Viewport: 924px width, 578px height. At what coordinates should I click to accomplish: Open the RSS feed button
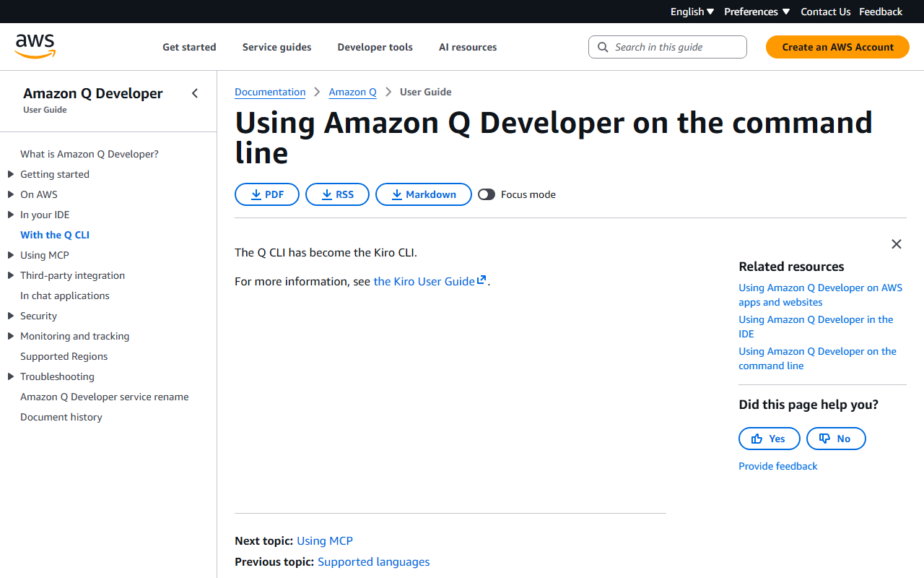tap(337, 194)
